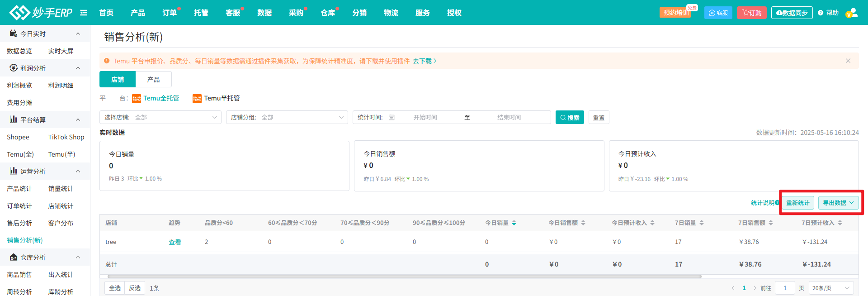Viewport: 868px width, 296px height.
Task: Toggle the sidebar hamburger menu icon
Action: tap(84, 13)
